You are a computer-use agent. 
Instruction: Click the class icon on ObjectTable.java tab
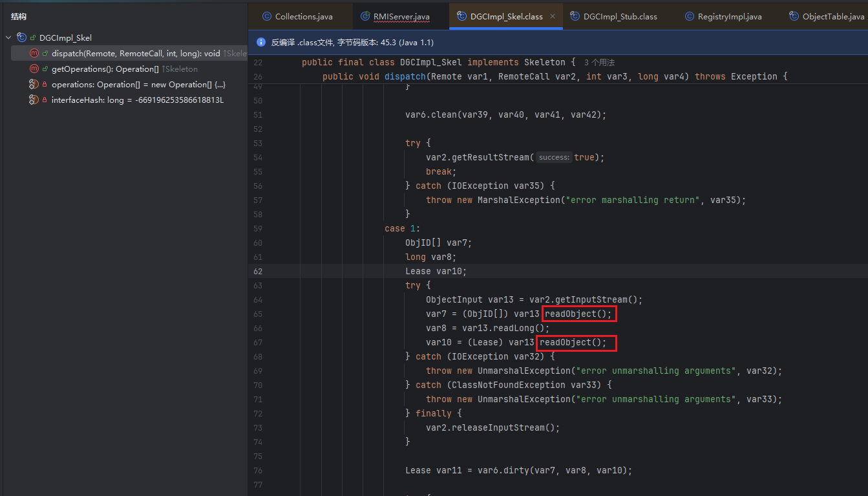794,17
